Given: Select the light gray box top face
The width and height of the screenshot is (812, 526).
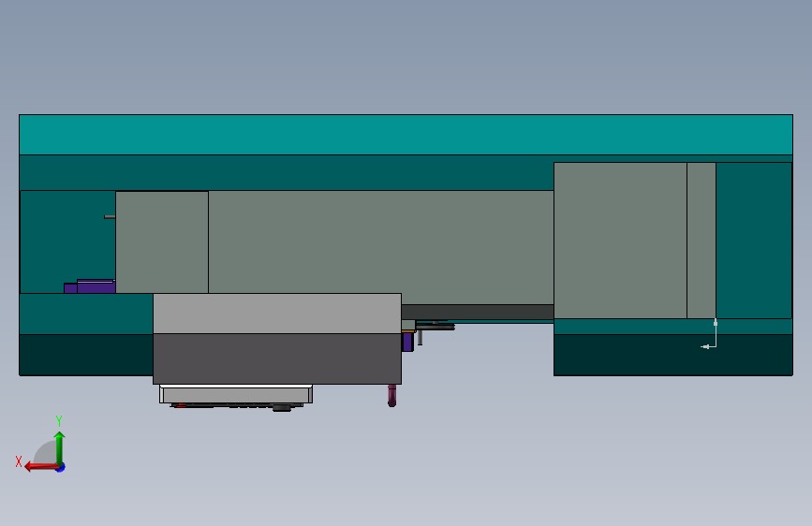Looking at the screenshot, I should pos(277,314).
